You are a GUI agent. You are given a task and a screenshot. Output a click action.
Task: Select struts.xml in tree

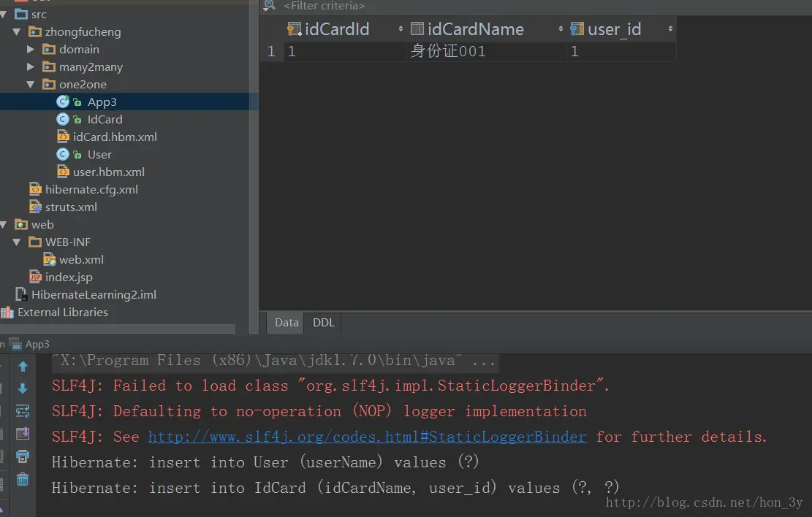pos(71,207)
